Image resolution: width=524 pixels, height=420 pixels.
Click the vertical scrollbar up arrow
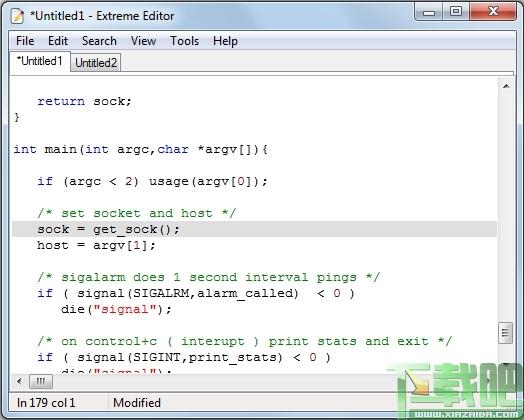pos(506,86)
